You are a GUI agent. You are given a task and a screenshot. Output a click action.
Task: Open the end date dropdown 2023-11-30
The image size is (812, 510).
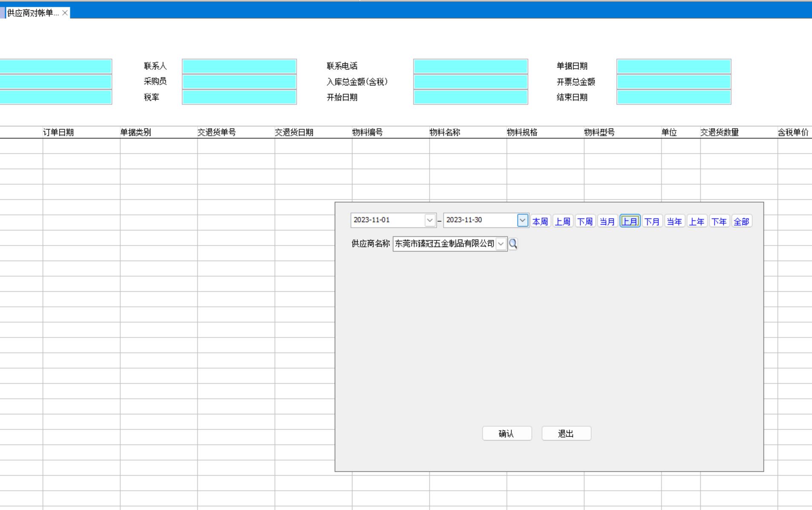point(522,220)
